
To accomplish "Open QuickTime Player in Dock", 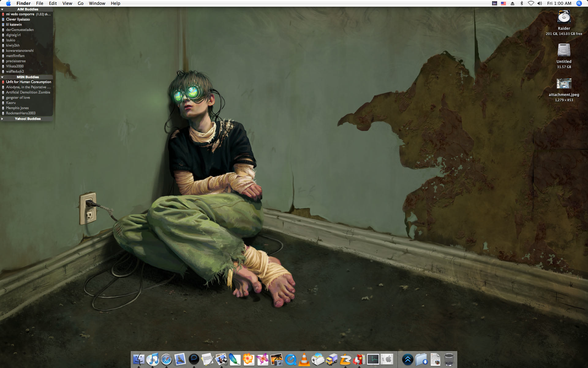I will pyautogui.click(x=290, y=359).
